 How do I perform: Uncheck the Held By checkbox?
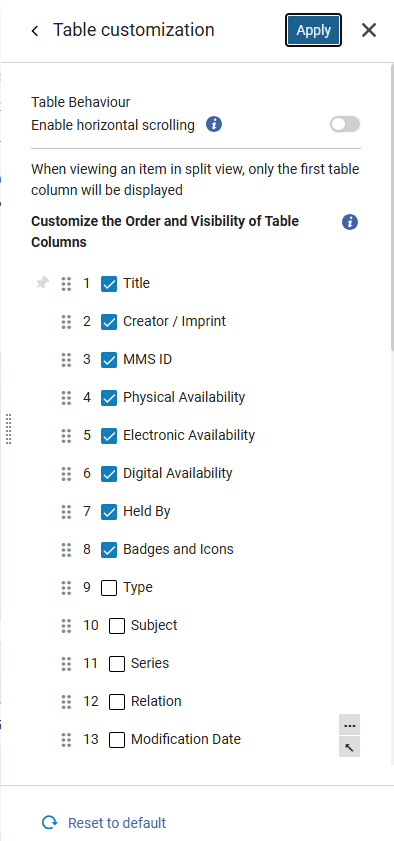pyautogui.click(x=109, y=512)
